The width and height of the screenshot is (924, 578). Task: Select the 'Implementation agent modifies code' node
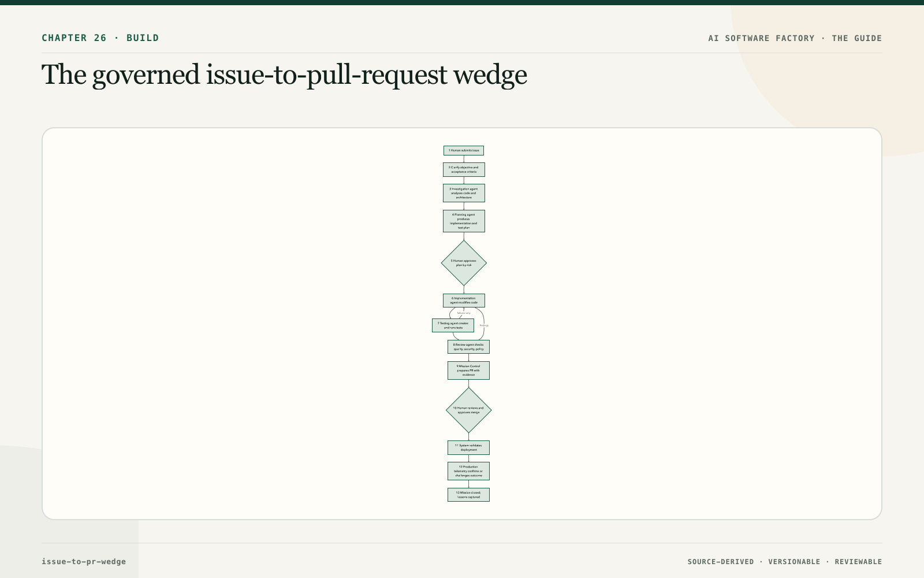(464, 301)
